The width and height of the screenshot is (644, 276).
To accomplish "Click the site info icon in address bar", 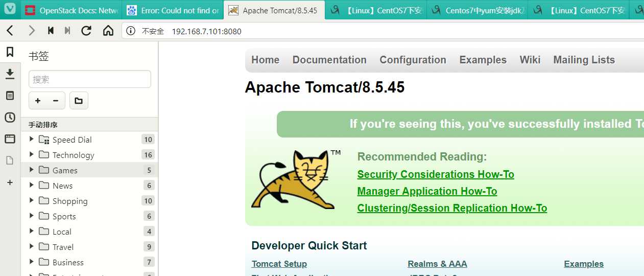I will click(x=131, y=31).
